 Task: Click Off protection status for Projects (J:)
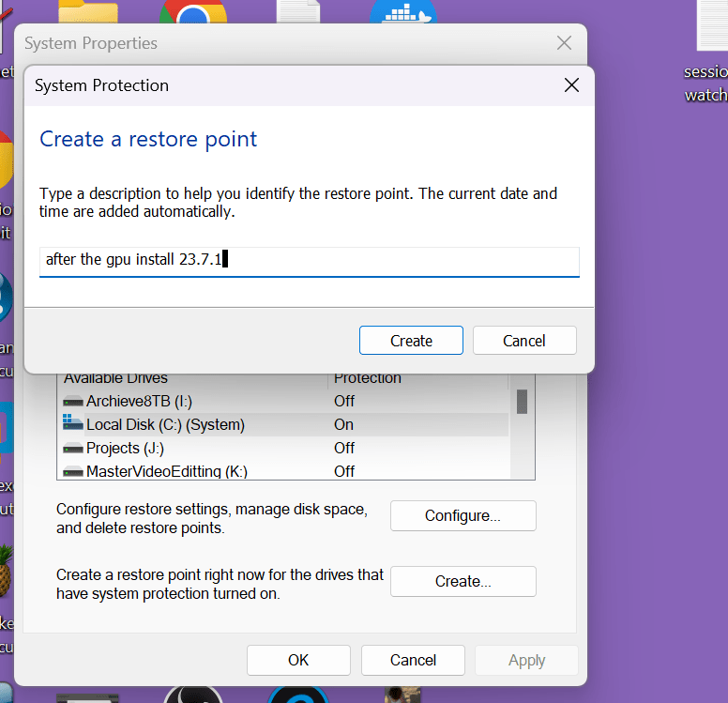[344, 448]
